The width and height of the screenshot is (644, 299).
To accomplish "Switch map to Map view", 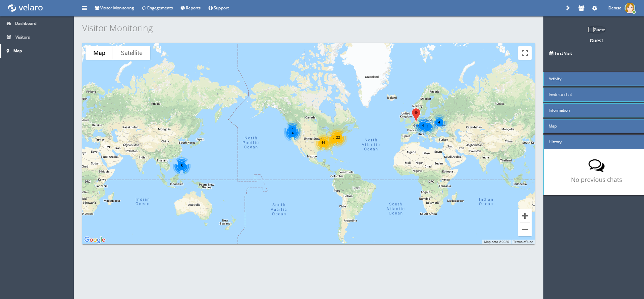I will pos(99,53).
